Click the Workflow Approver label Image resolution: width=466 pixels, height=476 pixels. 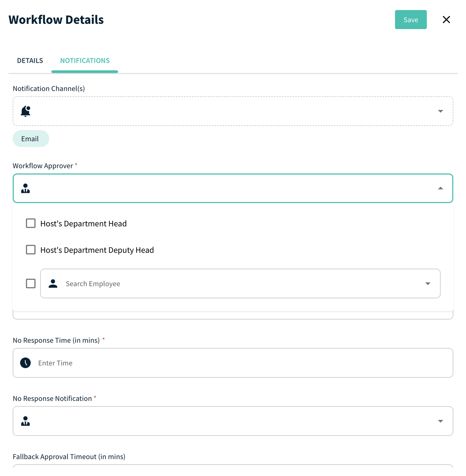pyautogui.click(x=43, y=166)
